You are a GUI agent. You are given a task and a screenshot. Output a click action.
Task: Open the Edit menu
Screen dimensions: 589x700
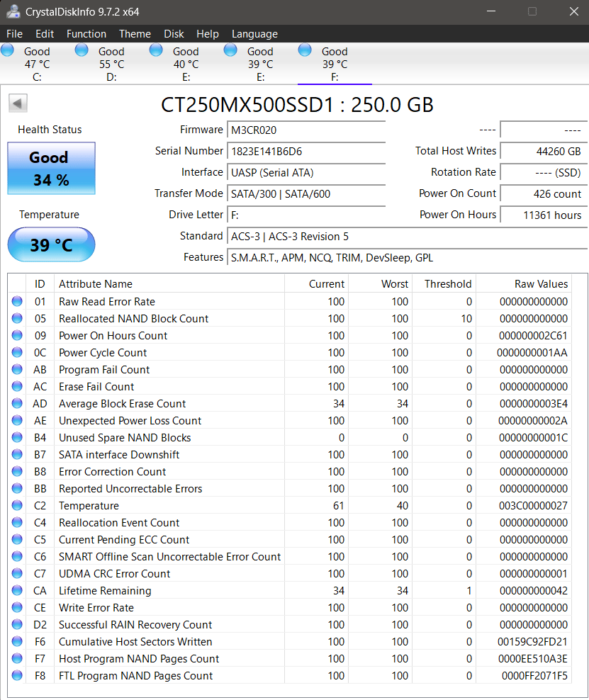tap(45, 34)
